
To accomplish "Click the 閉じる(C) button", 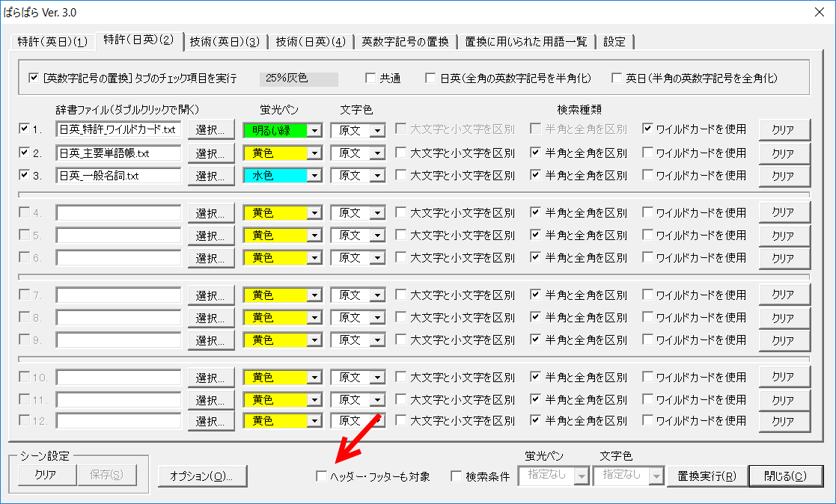I will click(x=785, y=476).
